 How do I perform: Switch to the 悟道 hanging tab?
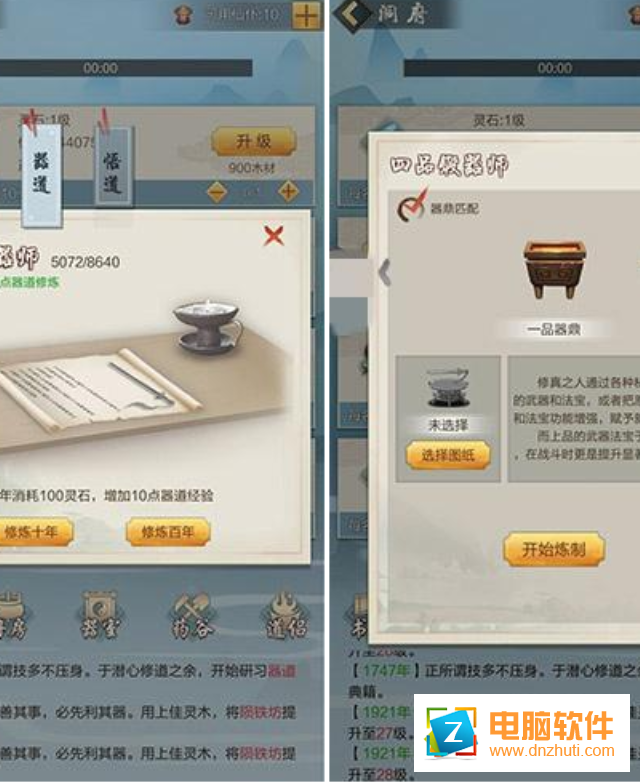tap(113, 167)
